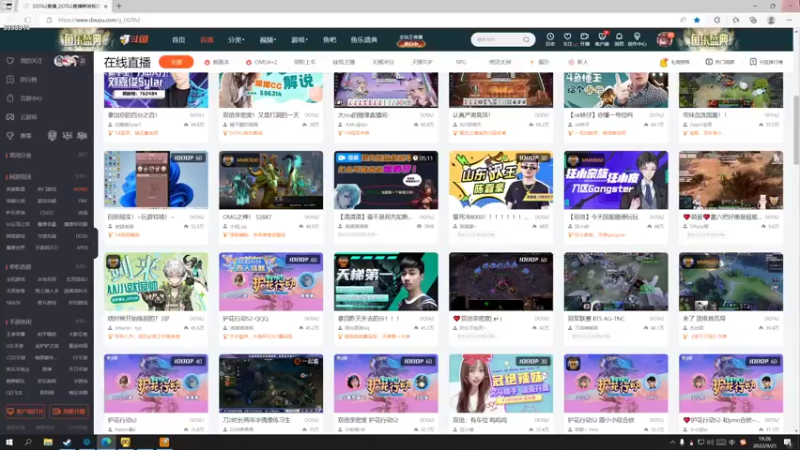Image resolution: width=800 pixels, height=450 pixels.
Task: Open stream titled OMG之神！ 52887
Action: point(247,217)
